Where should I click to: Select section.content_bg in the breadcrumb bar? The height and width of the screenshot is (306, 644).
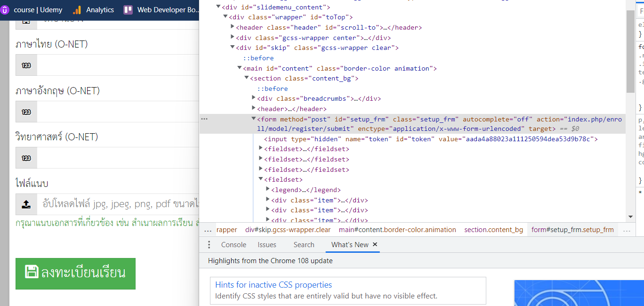point(493,230)
